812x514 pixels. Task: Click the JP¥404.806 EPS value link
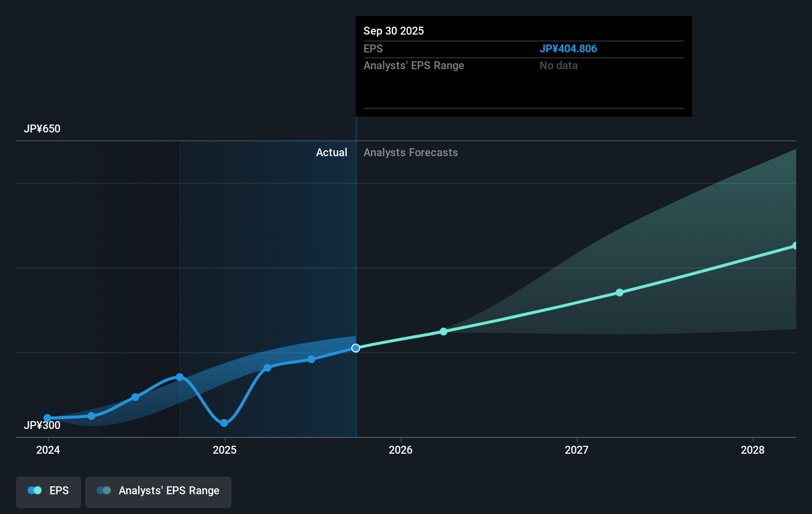(x=568, y=48)
